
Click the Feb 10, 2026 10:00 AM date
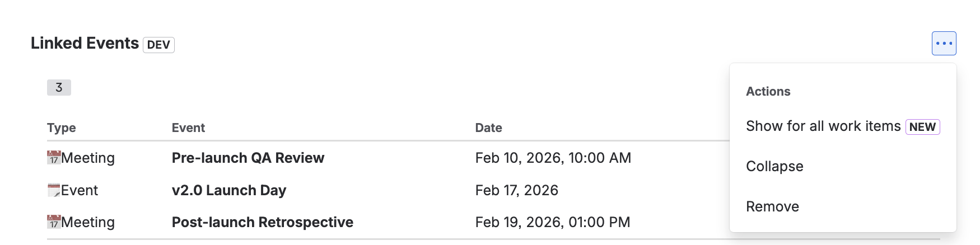click(553, 158)
